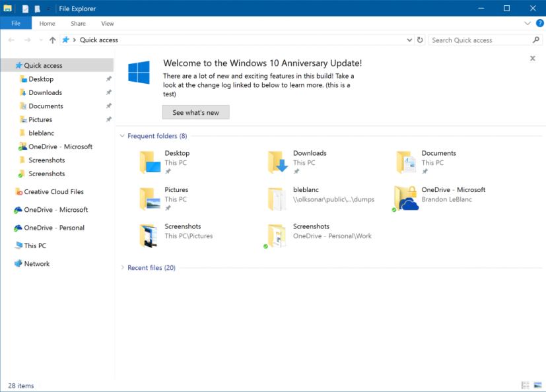Switch to the View ribbon tab
546x392 pixels.
[x=107, y=23]
